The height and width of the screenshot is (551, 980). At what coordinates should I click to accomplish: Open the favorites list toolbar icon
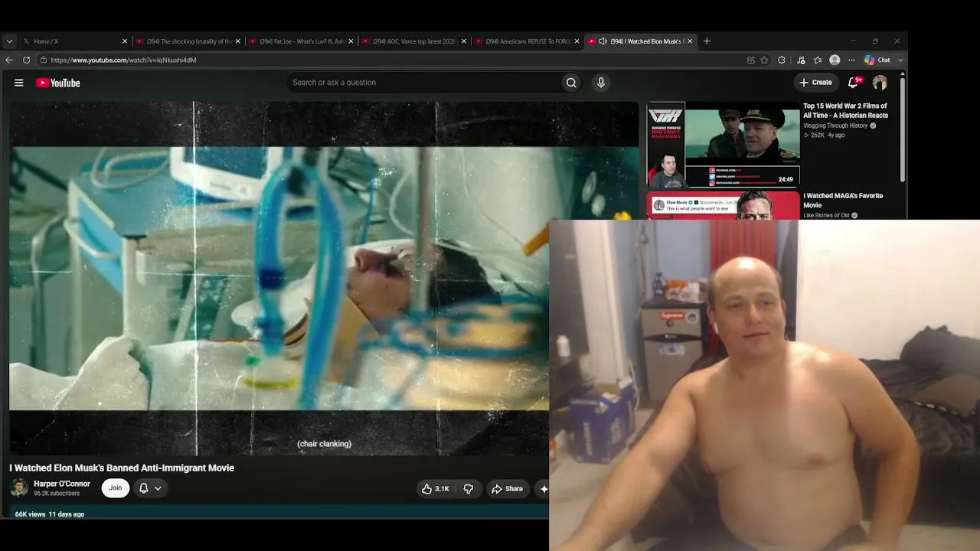[x=818, y=60]
